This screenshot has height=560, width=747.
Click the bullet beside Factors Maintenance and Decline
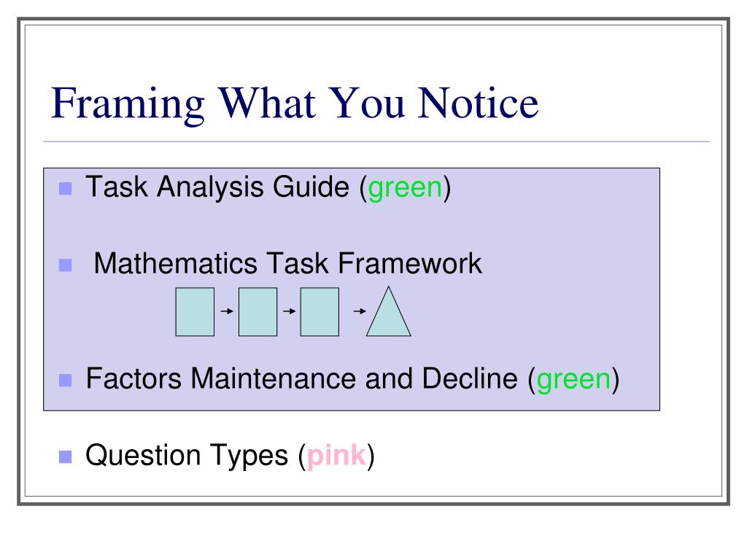[x=65, y=381]
